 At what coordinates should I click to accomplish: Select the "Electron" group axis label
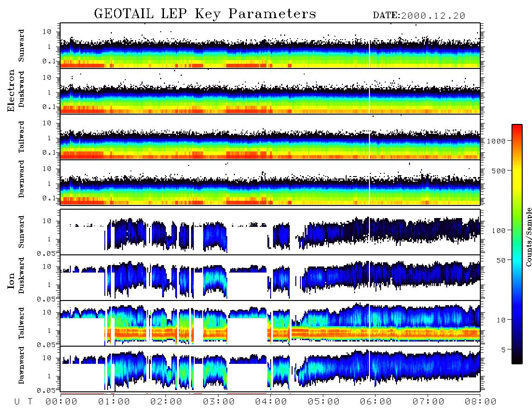point(11,91)
